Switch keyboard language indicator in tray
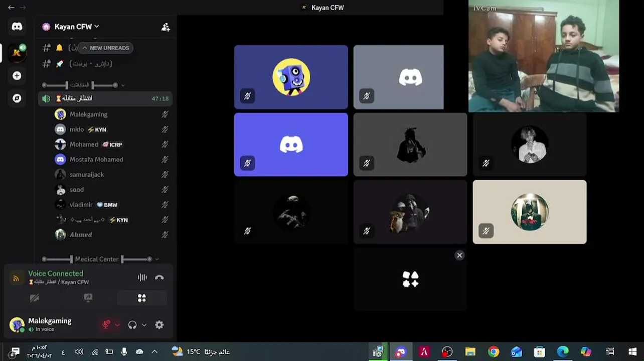644x361 pixels. [x=63, y=352]
